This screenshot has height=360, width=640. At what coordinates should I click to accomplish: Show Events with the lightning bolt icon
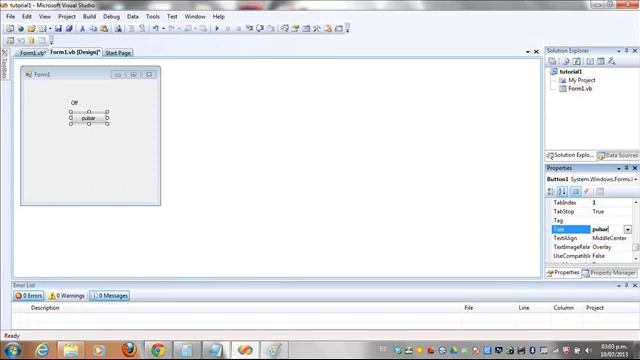(x=587, y=191)
